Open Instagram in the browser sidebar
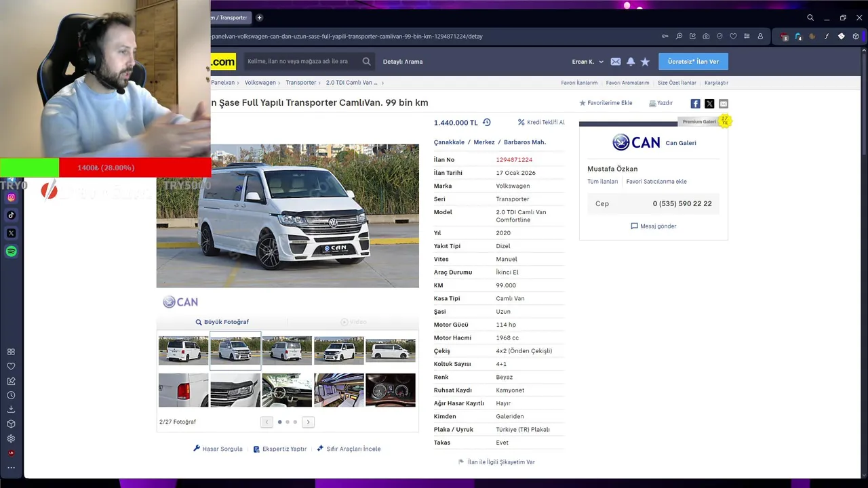The height and width of the screenshot is (488, 868). (11, 197)
